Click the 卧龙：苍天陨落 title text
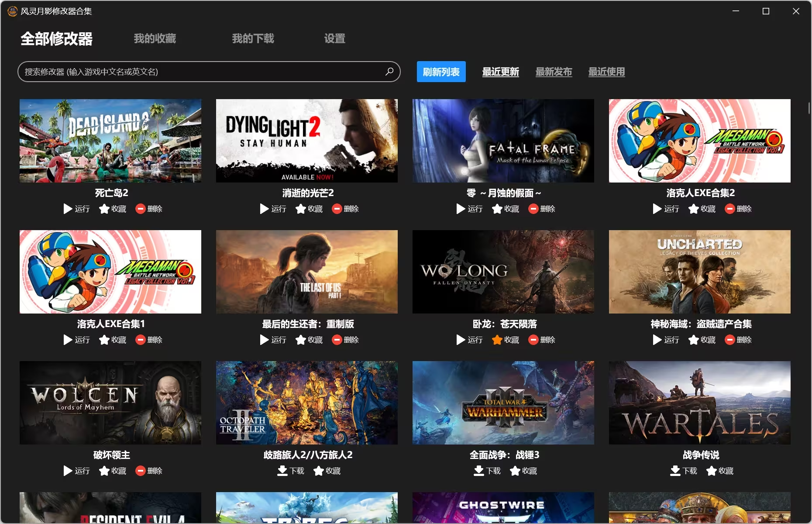The width and height of the screenshot is (812, 524). click(x=505, y=324)
